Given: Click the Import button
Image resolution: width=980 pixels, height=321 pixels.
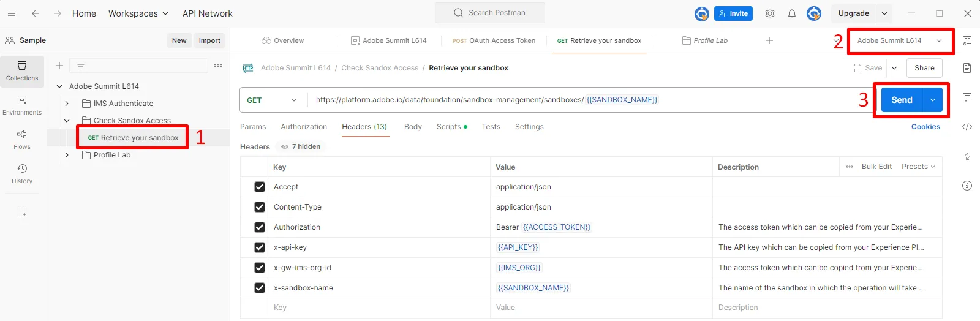Looking at the screenshot, I should pos(209,40).
